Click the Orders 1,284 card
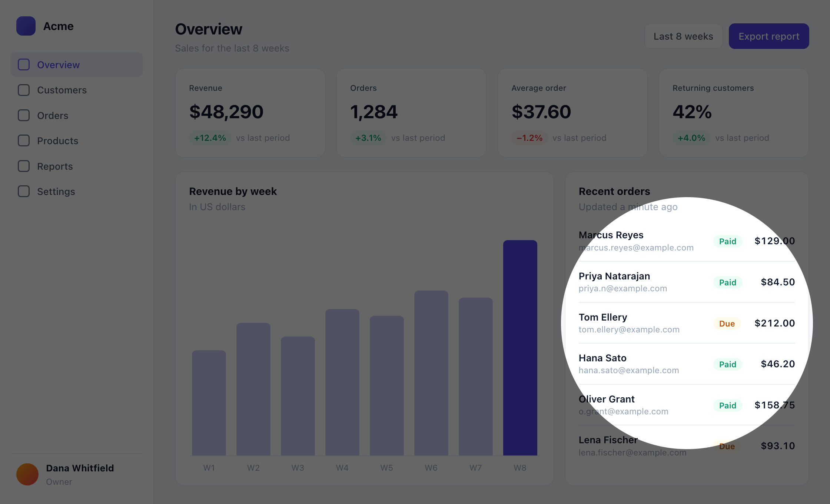Viewport: 830px width, 504px height. click(411, 113)
